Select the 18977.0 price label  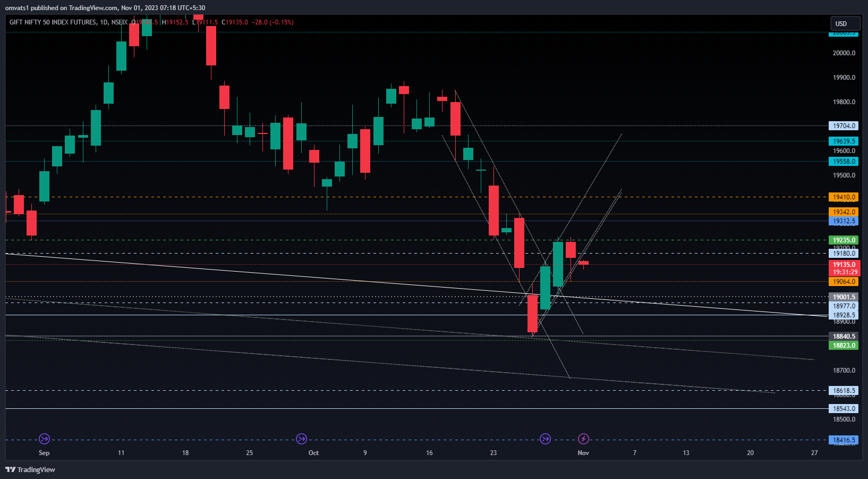tap(844, 306)
